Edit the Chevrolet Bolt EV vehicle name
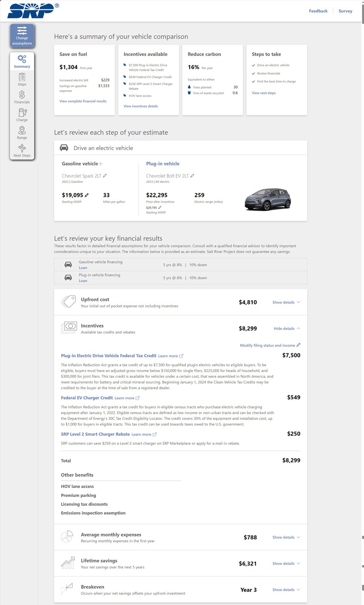 click(x=193, y=175)
